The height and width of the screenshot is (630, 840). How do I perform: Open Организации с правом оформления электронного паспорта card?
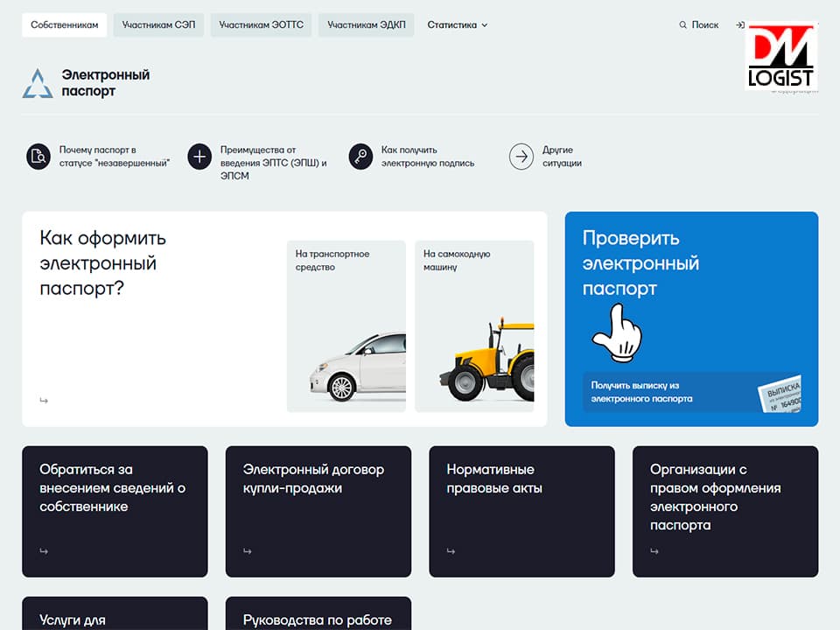click(x=725, y=512)
